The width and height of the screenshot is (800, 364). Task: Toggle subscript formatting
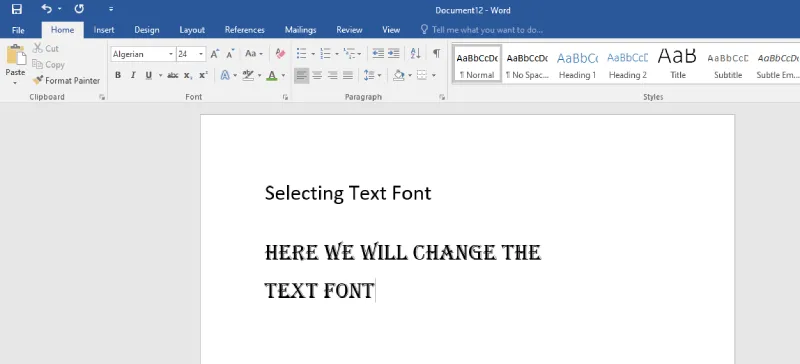(188, 76)
